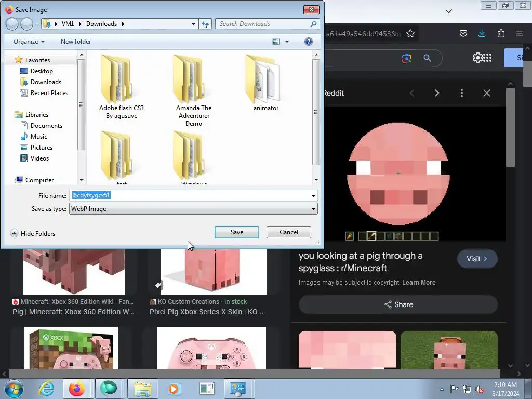
Task: Click the muted volume tray icon
Action: 480,389
